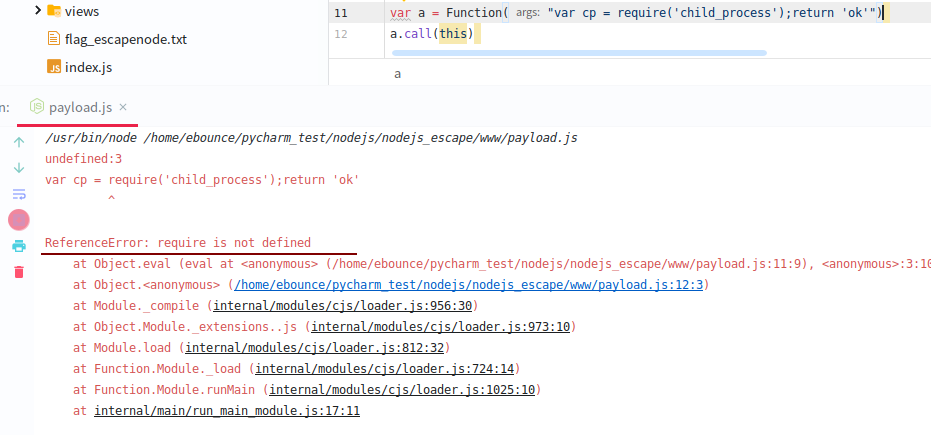Click the down arrow to next stack trace

tap(18, 168)
